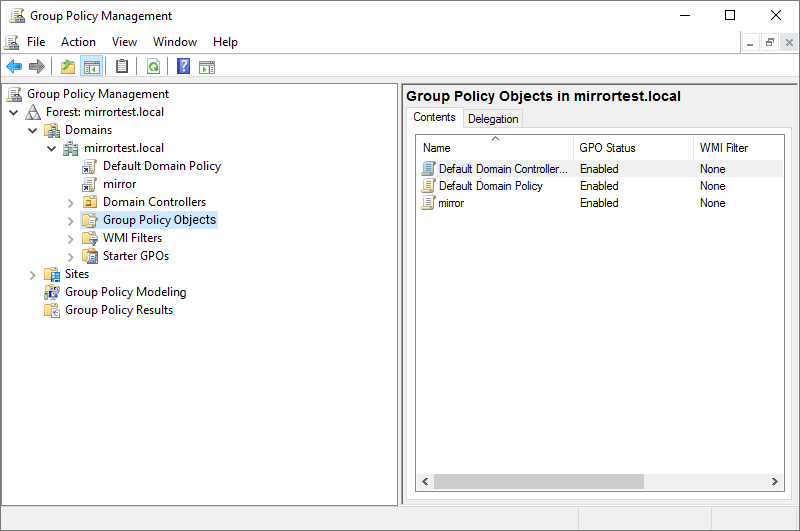Click the Group Policy Modeling icon
This screenshot has height=531, width=800.
pos(52,292)
